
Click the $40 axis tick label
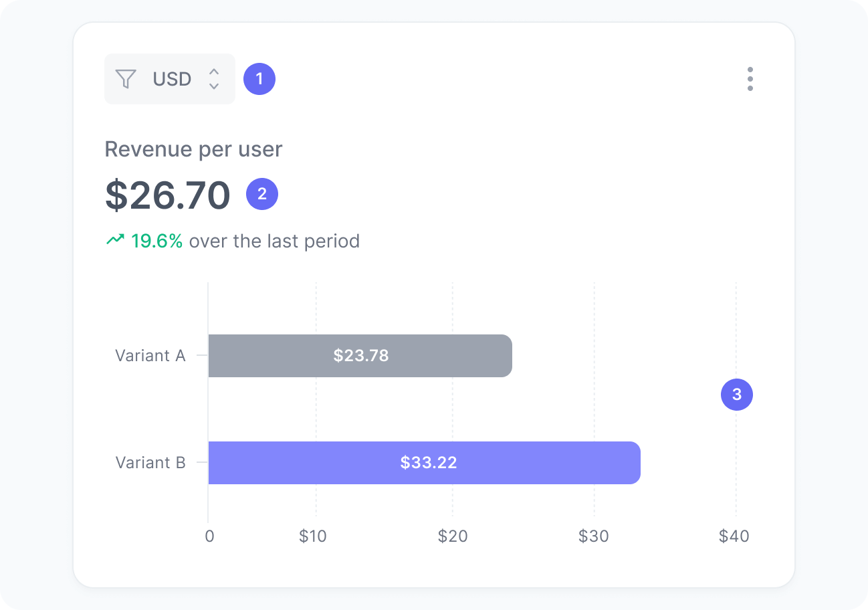(735, 536)
